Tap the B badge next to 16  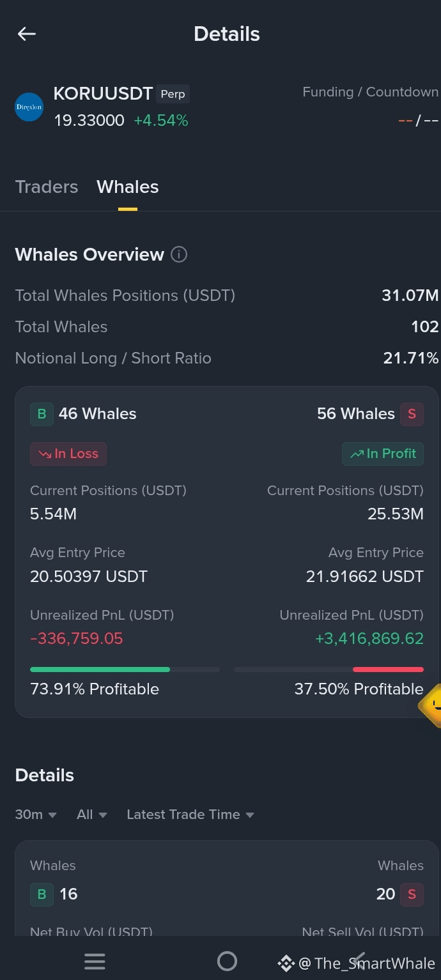(x=42, y=894)
